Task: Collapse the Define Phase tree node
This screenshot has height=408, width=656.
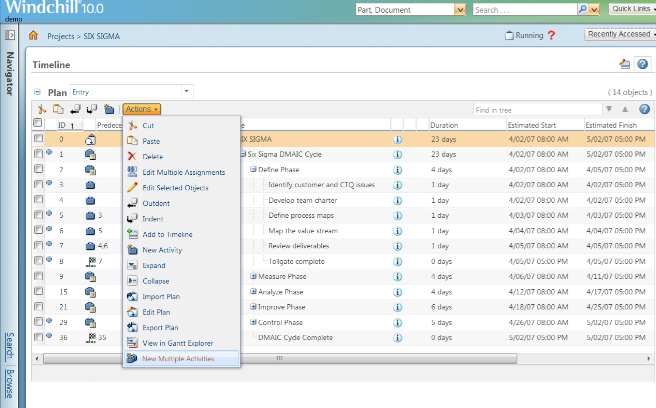Action: tap(253, 170)
